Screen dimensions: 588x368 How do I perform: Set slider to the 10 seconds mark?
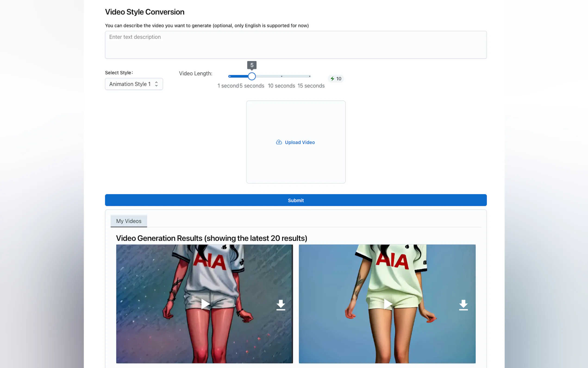click(281, 76)
